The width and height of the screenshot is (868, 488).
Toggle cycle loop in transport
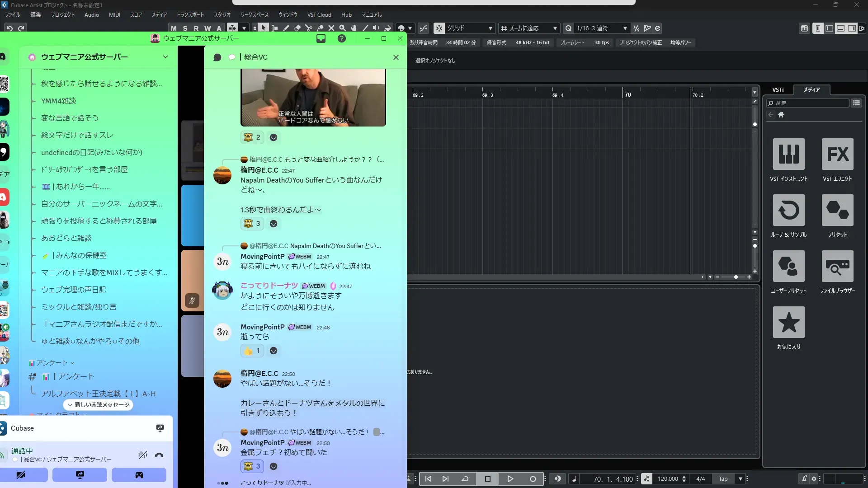(x=465, y=479)
